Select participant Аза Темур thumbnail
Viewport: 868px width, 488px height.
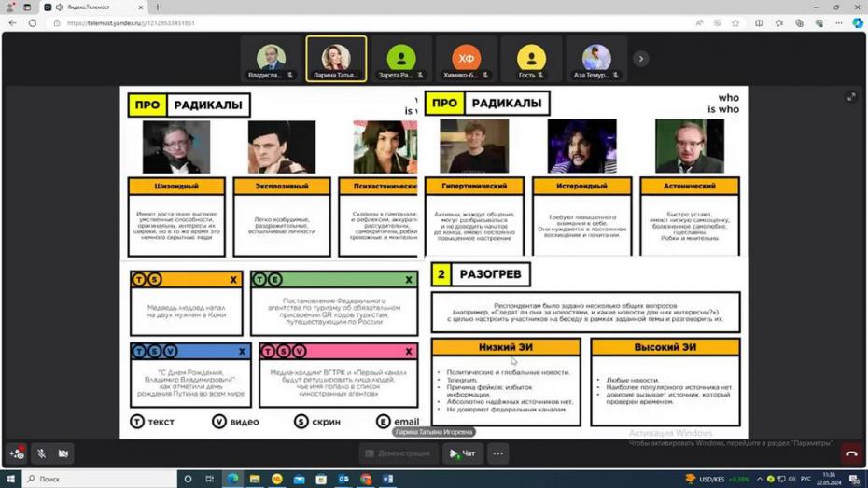click(596, 59)
